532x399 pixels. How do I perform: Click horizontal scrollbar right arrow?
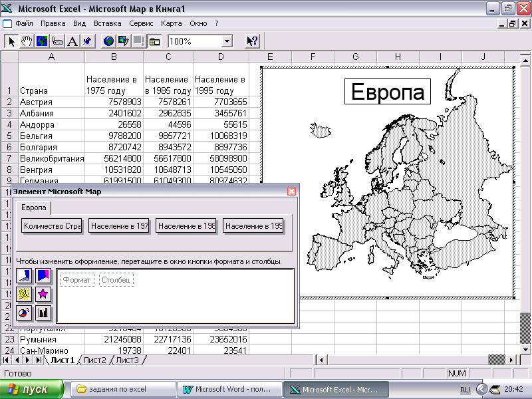tap(511, 360)
